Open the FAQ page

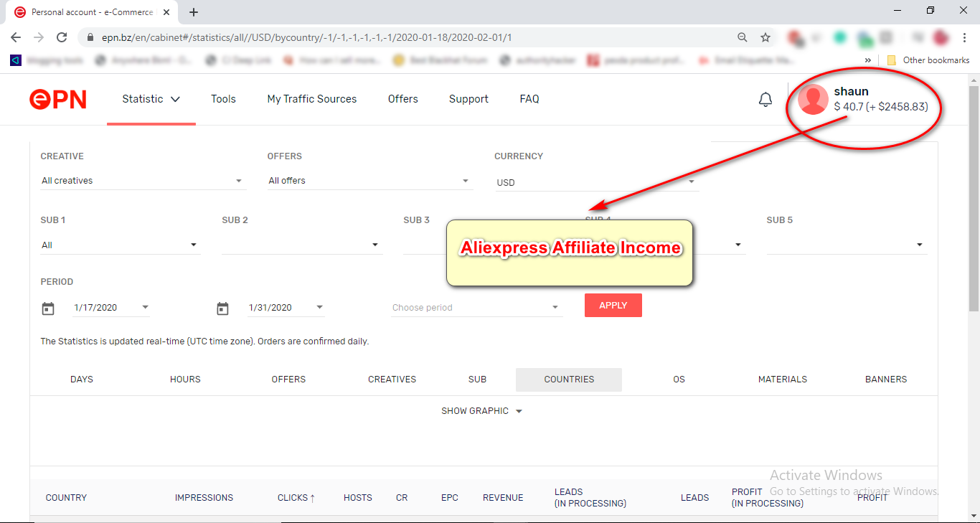pos(529,99)
